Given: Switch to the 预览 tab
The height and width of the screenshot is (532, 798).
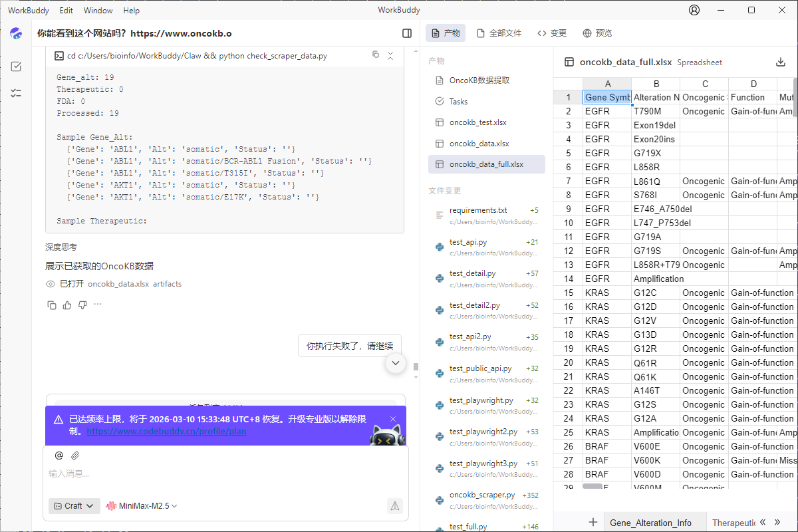Looking at the screenshot, I should pyautogui.click(x=597, y=33).
